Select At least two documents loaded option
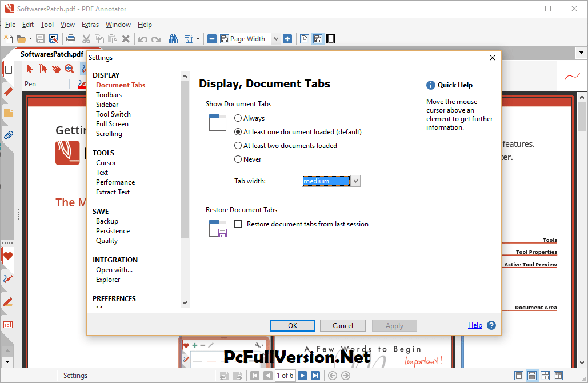Screen dimensions: 588x383 [238, 146]
